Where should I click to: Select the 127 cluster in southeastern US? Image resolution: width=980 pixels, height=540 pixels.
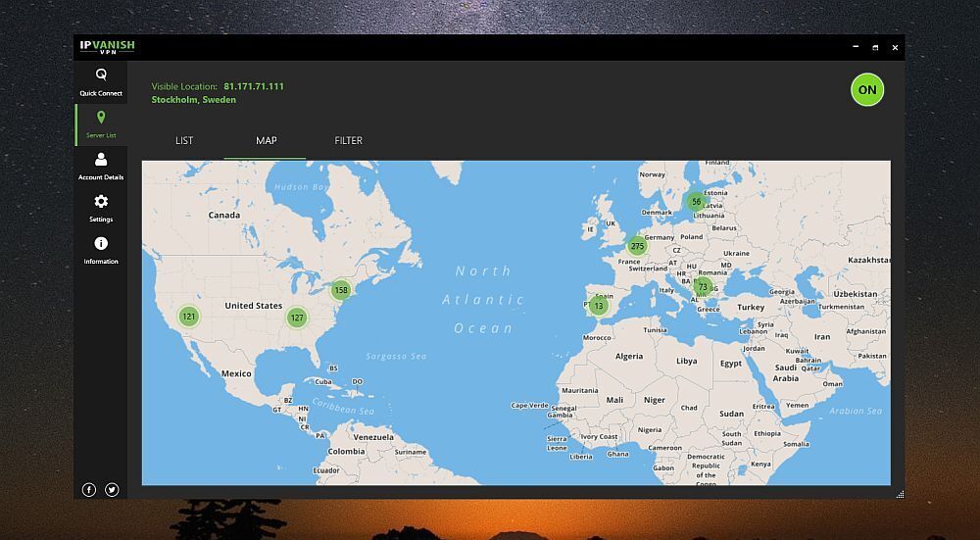[x=297, y=318]
